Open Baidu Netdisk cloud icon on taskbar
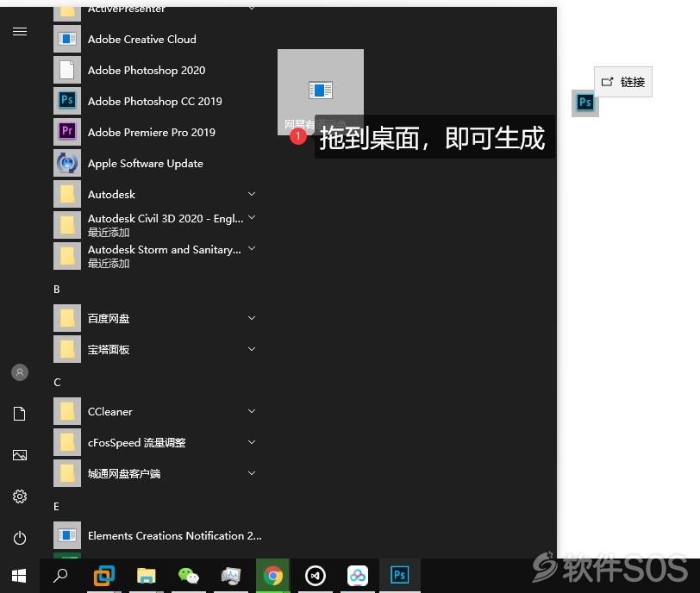700x593 pixels. point(358,576)
